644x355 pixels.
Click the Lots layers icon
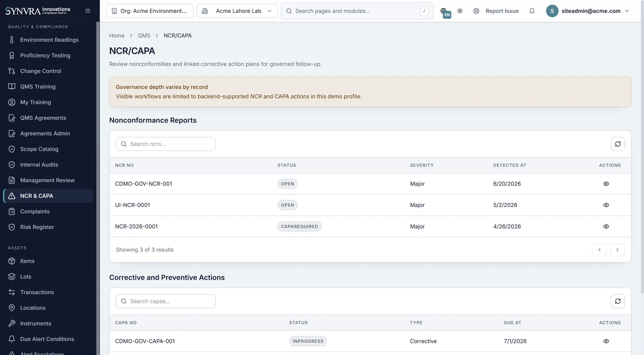point(12,277)
